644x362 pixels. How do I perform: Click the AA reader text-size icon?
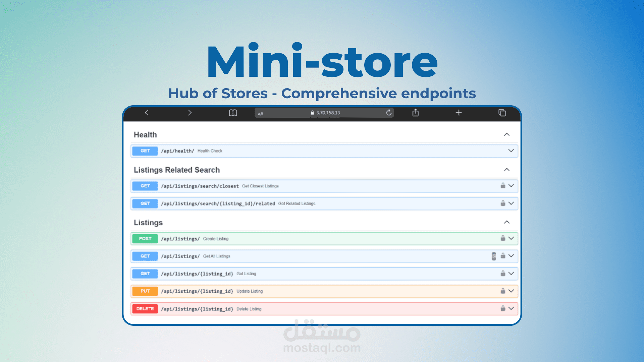[x=261, y=114]
